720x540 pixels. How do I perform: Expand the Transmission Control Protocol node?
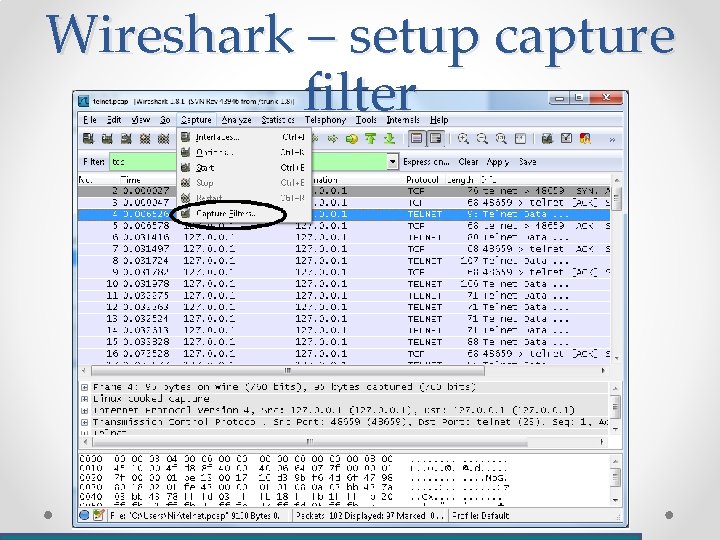(x=84, y=422)
